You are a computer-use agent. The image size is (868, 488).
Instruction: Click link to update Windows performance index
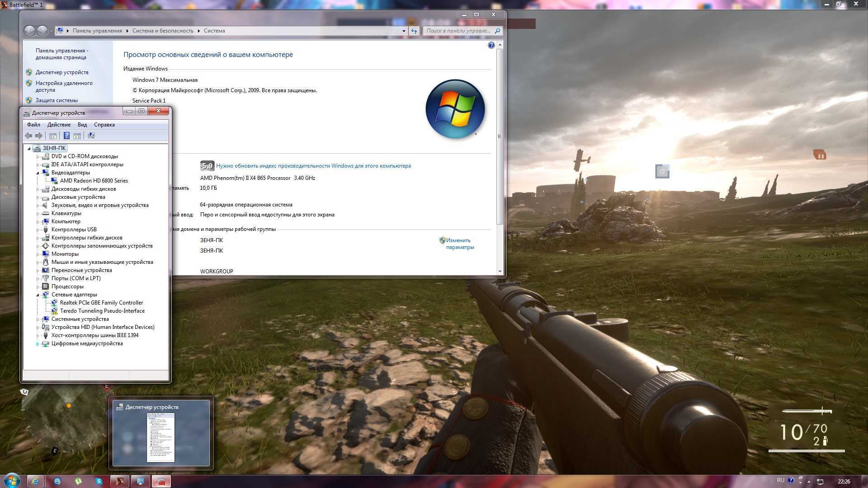click(x=313, y=166)
